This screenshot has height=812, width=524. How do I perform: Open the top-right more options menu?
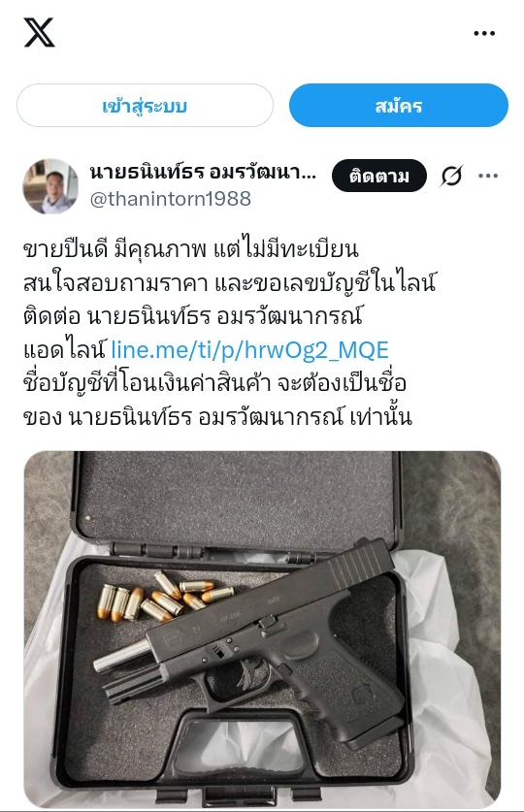coord(484,33)
